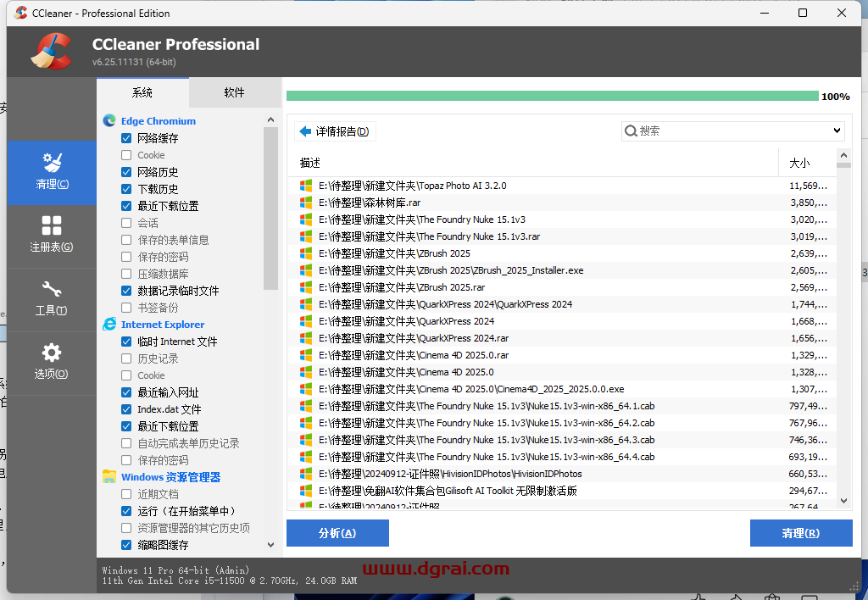Click Windows icon beside Topaz Photo AI 3.2.0
The height and width of the screenshot is (600, 868).
pos(305,186)
